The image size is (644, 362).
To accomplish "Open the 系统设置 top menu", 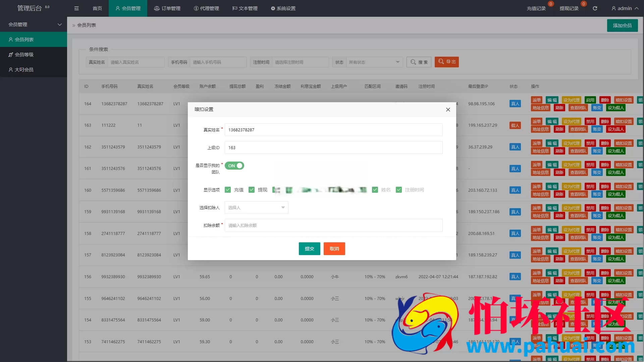I will tap(283, 8).
